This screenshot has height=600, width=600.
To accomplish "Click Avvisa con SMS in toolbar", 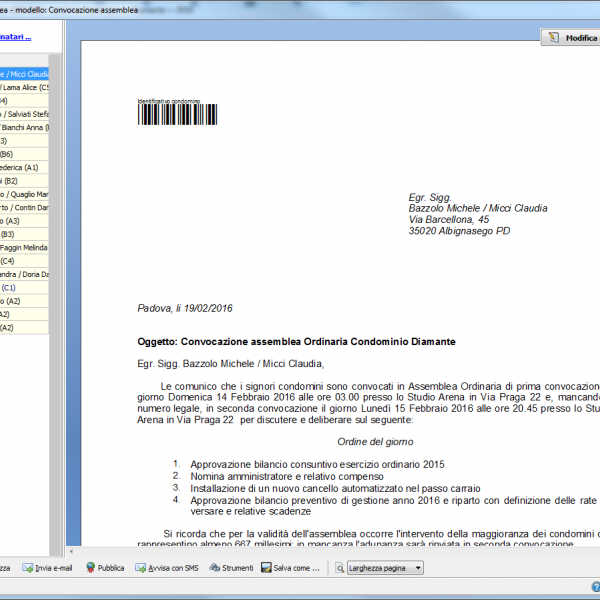I will coord(167,568).
